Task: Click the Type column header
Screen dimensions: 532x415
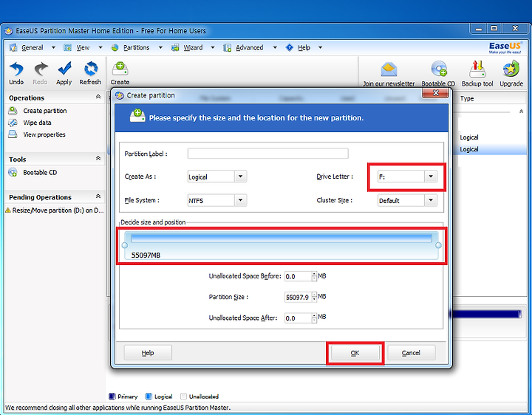Action: [x=467, y=98]
